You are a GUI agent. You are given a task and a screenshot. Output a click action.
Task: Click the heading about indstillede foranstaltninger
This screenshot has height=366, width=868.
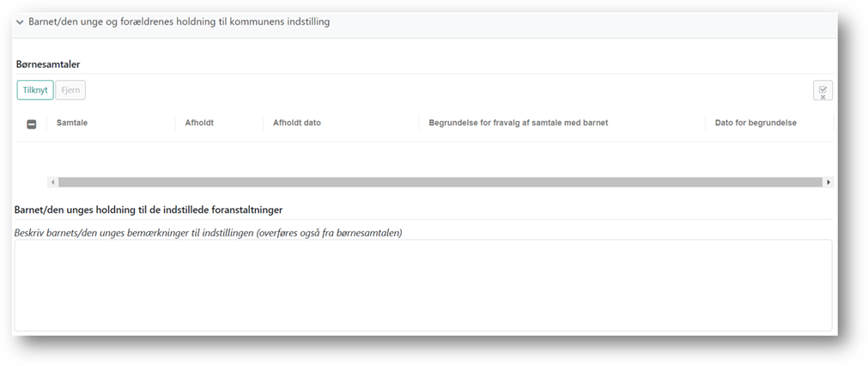point(149,209)
